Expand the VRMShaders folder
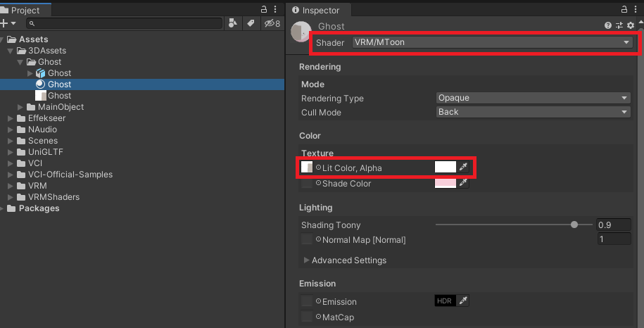The width and height of the screenshot is (644, 328). click(x=11, y=197)
